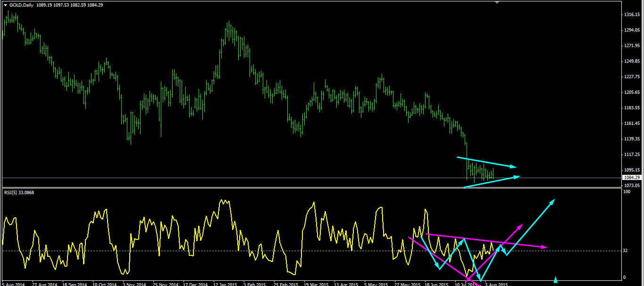The image size is (644, 286).
Task: Click the 25 Nov 2014 date label
Action: coord(165,284)
